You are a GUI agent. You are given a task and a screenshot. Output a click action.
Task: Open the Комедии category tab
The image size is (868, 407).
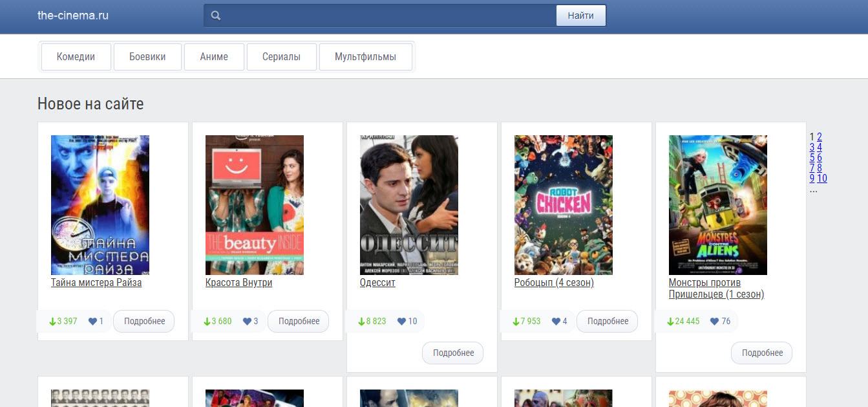[x=76, y=57]
